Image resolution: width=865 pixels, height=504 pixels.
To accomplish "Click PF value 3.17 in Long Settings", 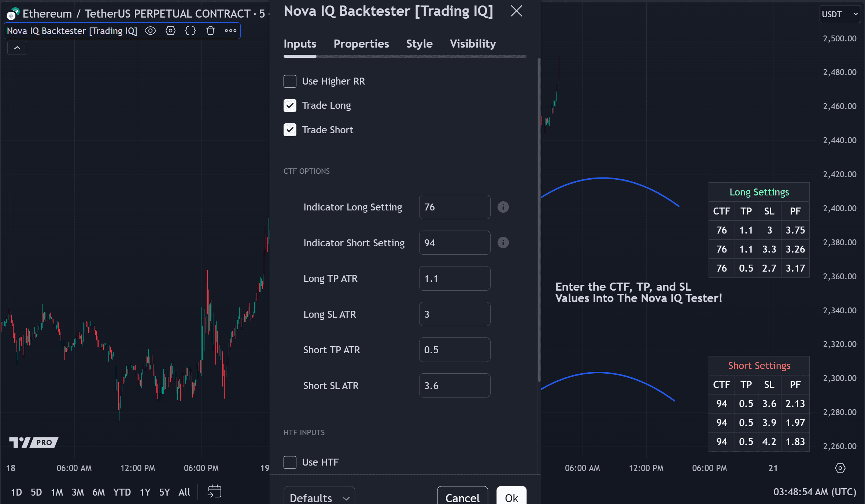I will pyautogui.click(x=795, y=268).
